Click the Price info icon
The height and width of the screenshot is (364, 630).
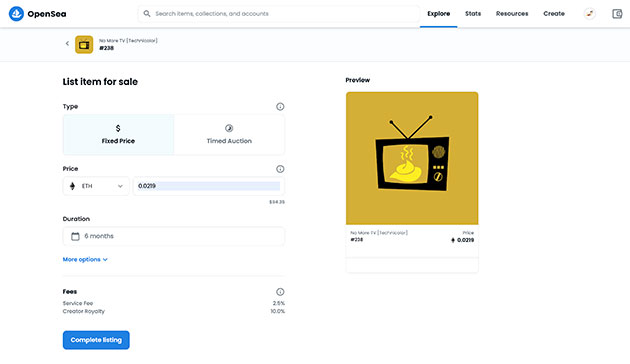[x=280, y=169]
